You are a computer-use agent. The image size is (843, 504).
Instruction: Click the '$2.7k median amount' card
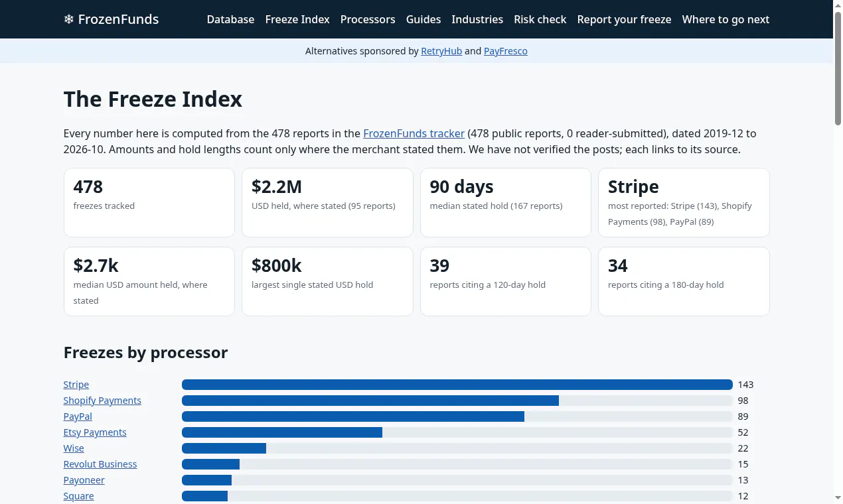coord(149,281)
